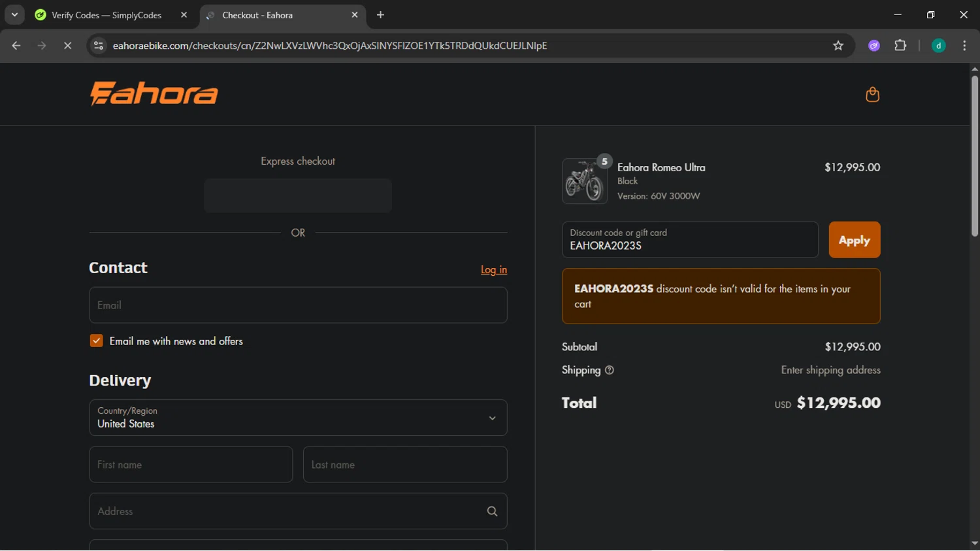
Task: Click the quantity badge 5 on product
Action: tap(604, 161)
